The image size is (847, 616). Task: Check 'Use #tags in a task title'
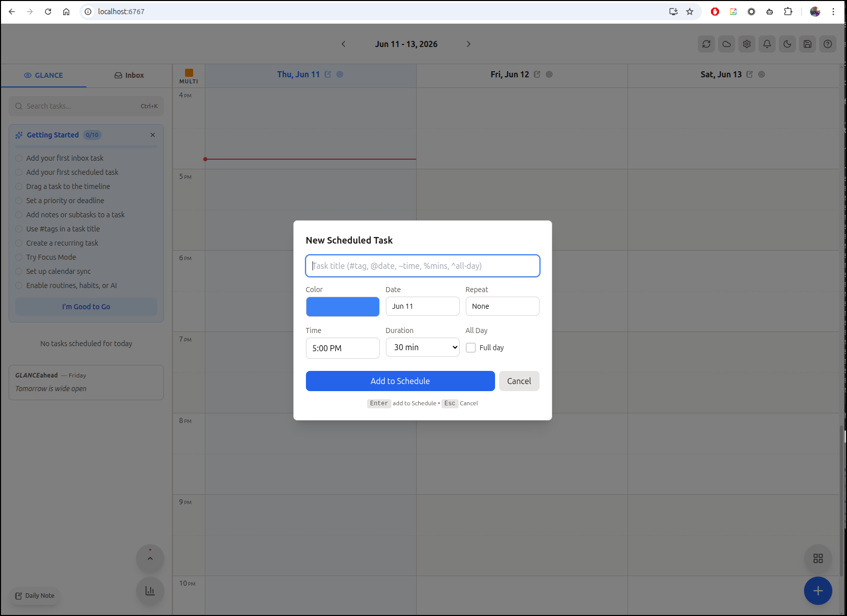(x=19, y=229)
